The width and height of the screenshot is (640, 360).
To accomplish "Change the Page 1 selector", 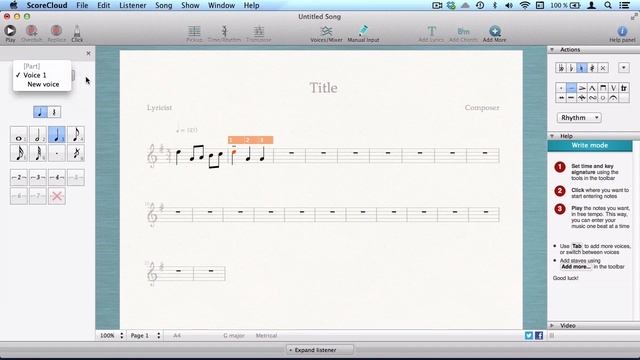I will [158, 336].
